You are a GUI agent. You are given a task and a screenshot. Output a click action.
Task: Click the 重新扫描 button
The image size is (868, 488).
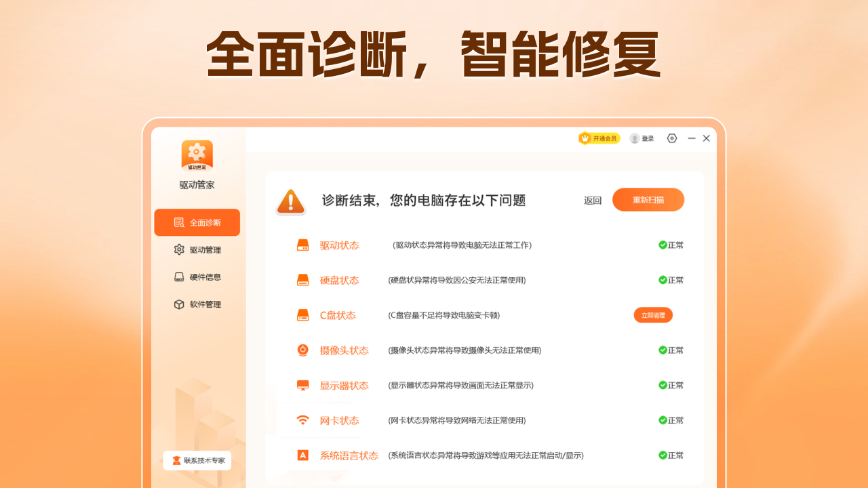[648, 200]
